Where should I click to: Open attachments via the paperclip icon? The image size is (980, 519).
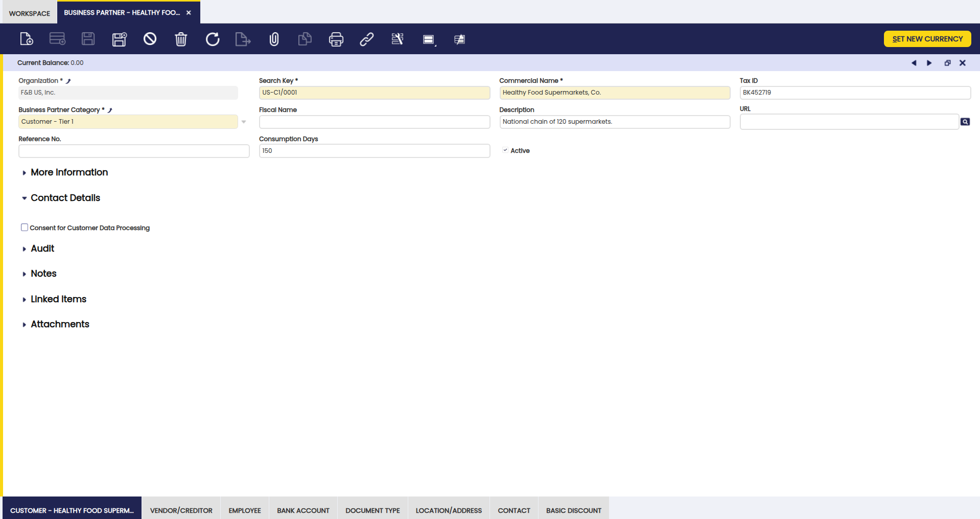pyautogui.click(x=274, y=39)
